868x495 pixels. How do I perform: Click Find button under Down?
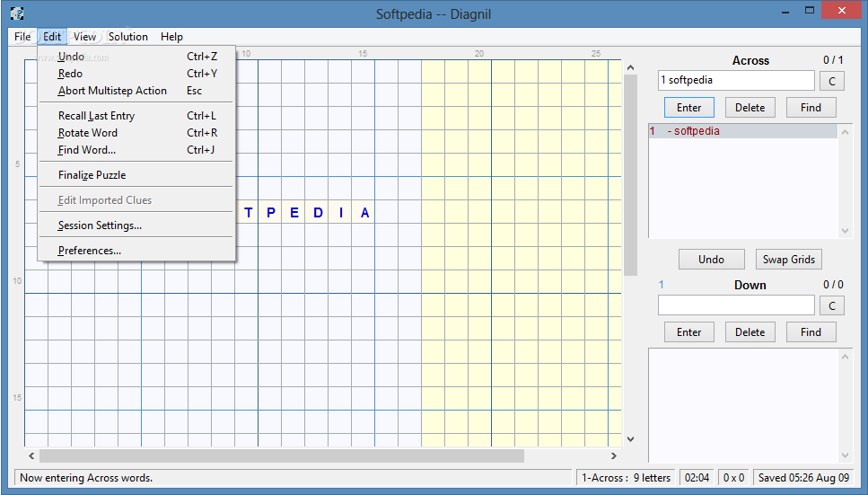[811, 332]
